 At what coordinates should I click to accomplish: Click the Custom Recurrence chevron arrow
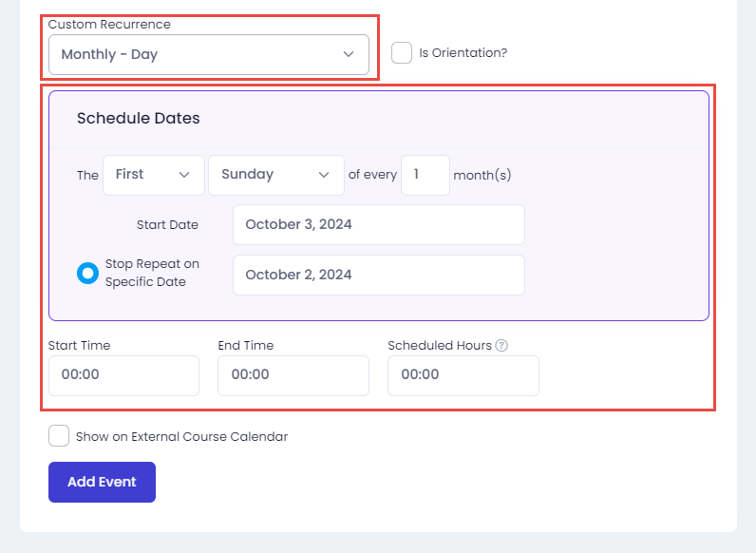pyautogui.click(x=349, y=54)
